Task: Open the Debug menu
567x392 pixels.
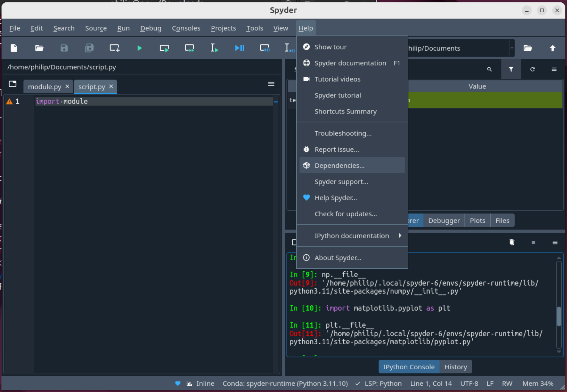Action: 151,28
